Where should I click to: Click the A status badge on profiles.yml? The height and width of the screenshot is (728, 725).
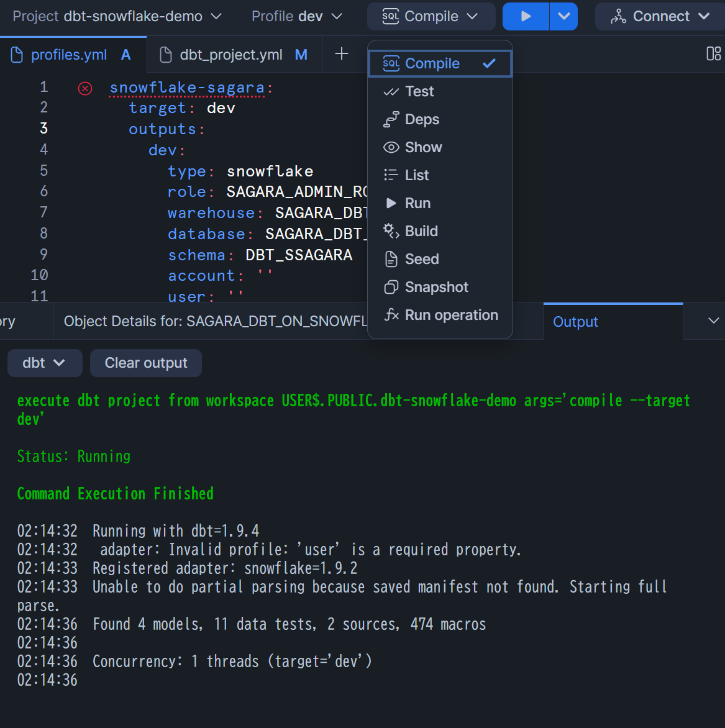(x=125, y=55)
